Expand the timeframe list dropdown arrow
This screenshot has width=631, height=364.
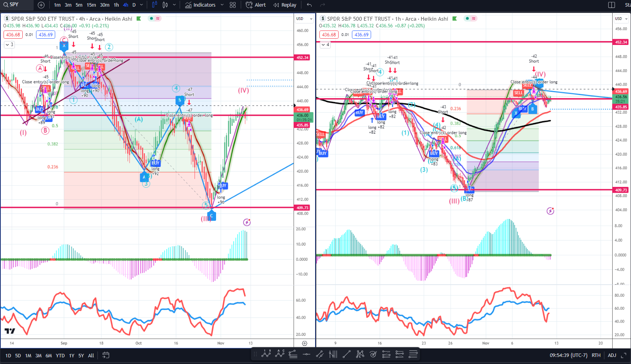click(x=142, y=5)
